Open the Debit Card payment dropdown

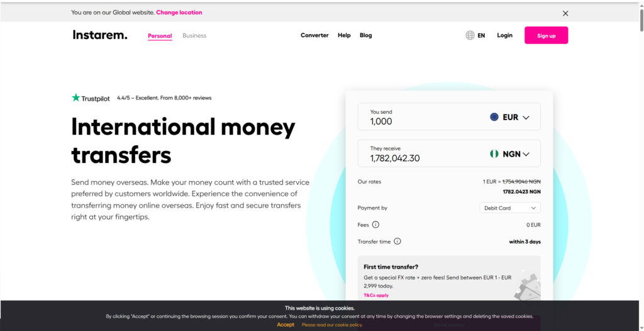point(510,208)
